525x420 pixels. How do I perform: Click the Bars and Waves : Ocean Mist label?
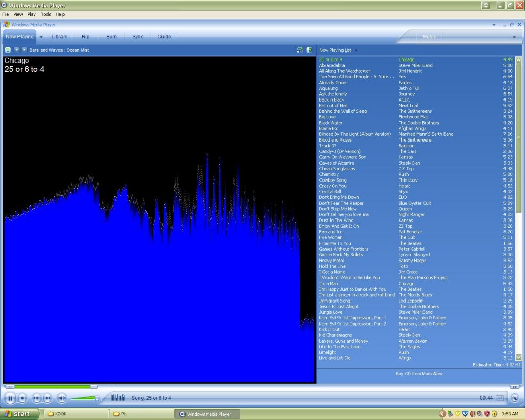[59, 50]
